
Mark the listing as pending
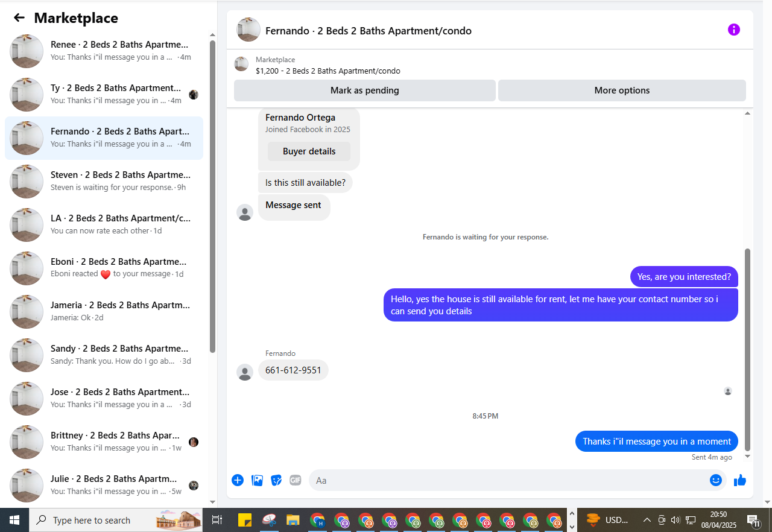point(365,90)
